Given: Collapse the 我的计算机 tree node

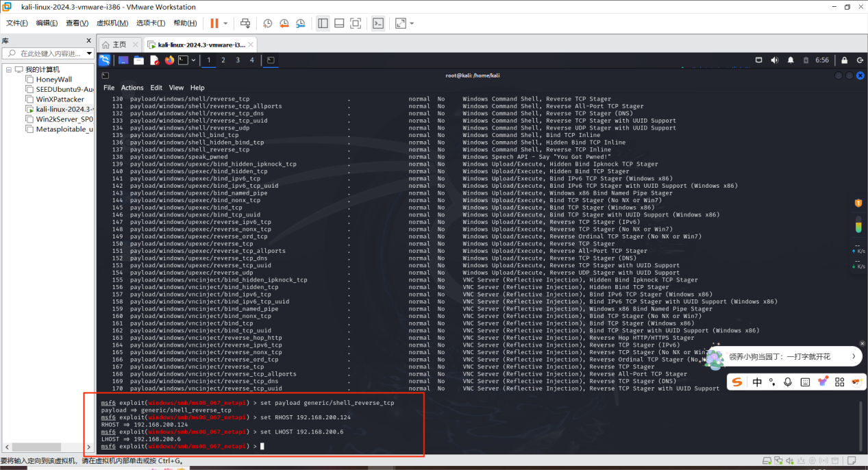Looking at the screenshot, I should 9,69.
